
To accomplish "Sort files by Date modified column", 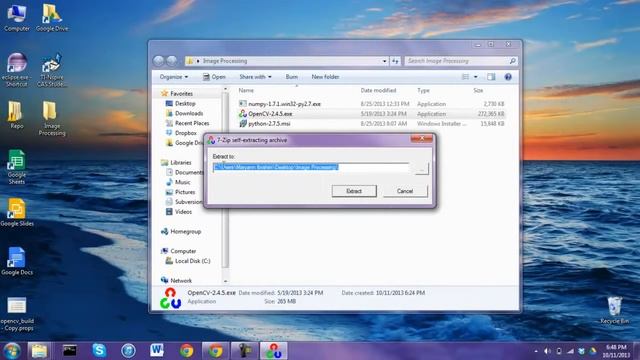I will (378, 90).
